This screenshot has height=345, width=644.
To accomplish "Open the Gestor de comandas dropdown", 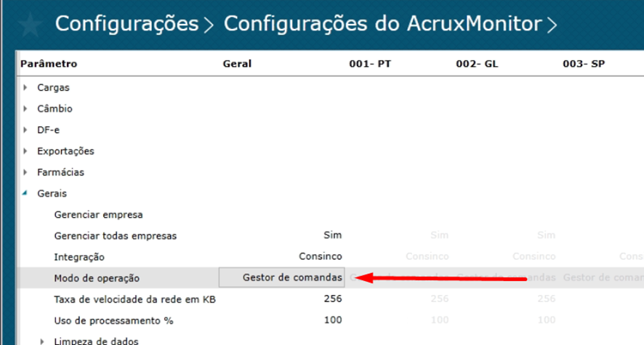I will [281, 277].
